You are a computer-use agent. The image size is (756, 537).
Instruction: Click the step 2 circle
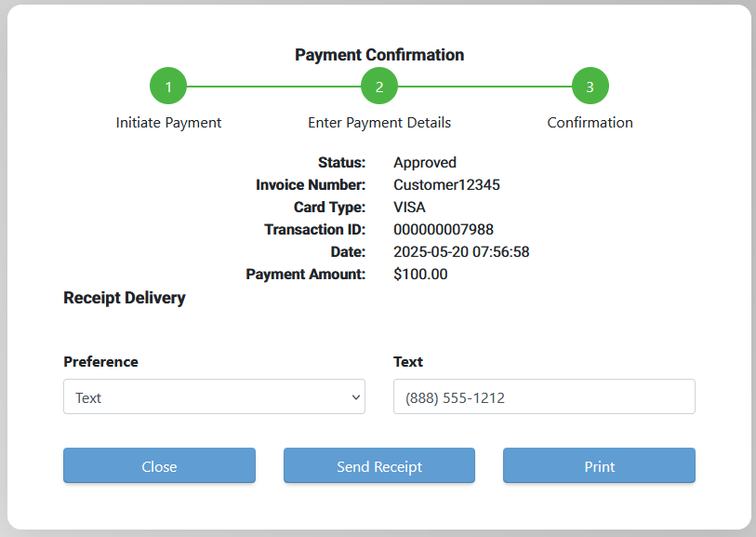(x=379, y=87)
